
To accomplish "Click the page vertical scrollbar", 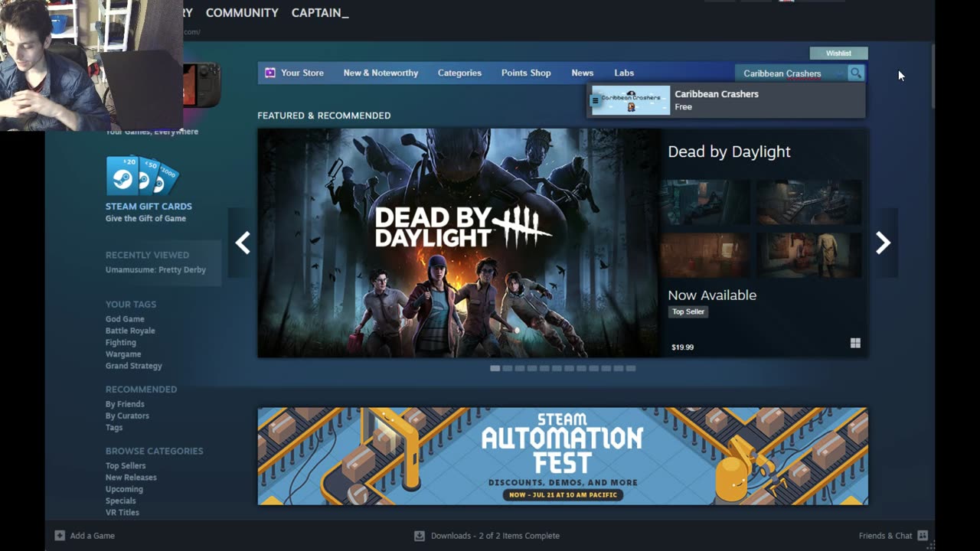I will 932,77.
